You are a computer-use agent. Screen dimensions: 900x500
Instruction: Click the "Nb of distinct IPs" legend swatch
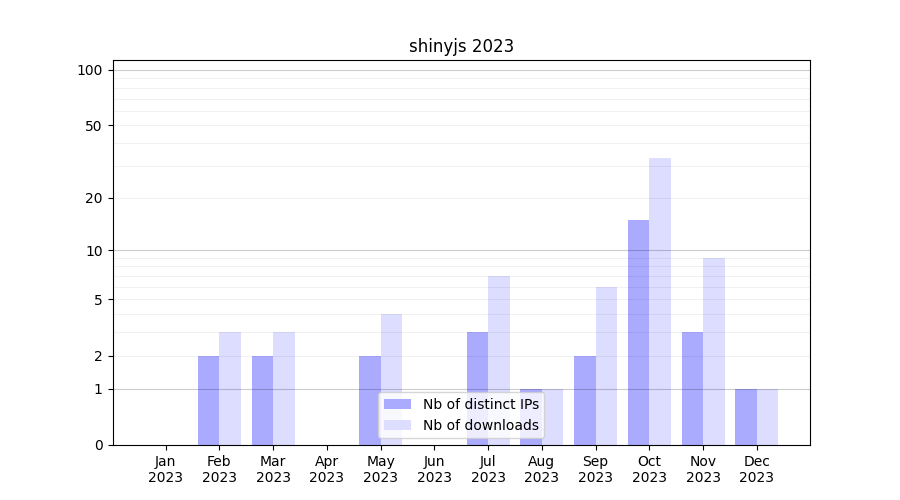click(397, 404)
